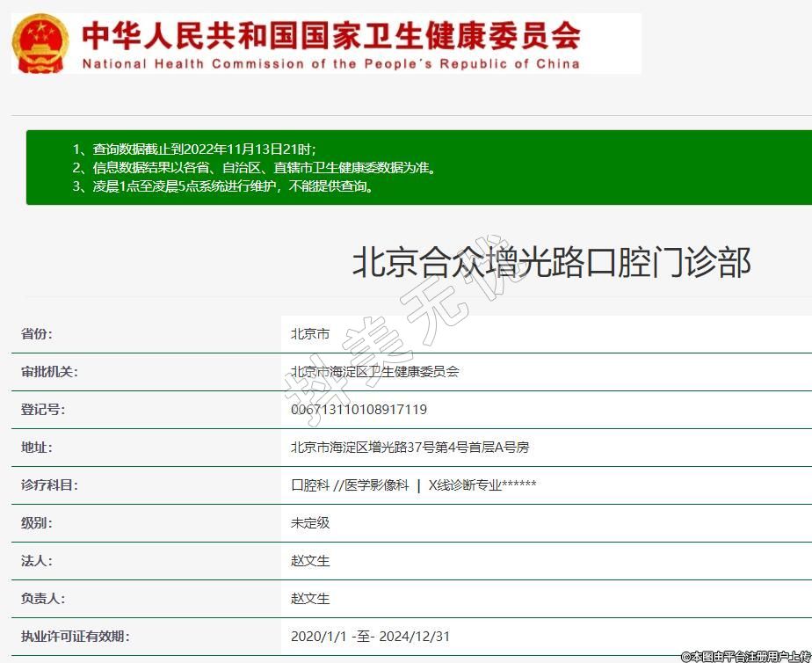Click the 未定级 level value
812x663 pixels.
click(310, 523)
